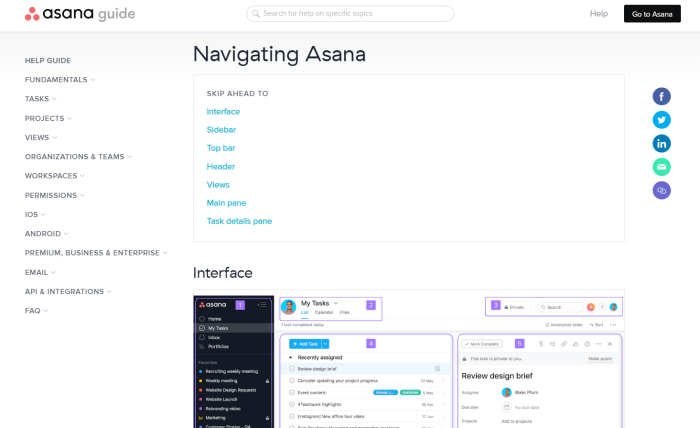Click the Asana guide logo in the page header

coord(80,14)
